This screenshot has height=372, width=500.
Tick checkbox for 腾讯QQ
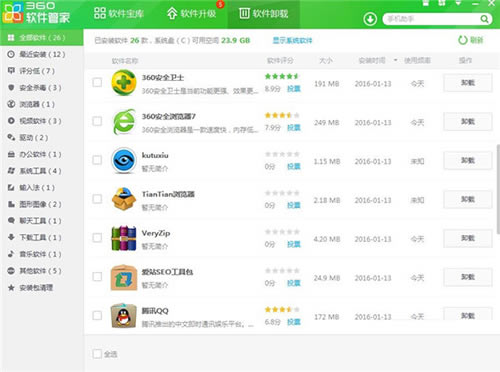coord(97,315)
